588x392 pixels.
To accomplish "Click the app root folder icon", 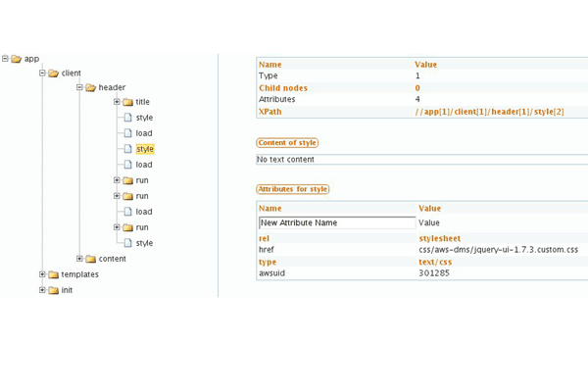I will click(x=17, y=59).
